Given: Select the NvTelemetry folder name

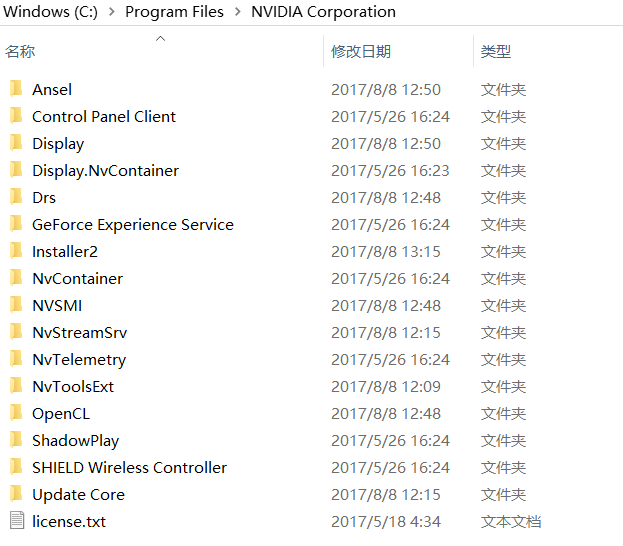Looking at the screenshot, I should coord(79,360).
